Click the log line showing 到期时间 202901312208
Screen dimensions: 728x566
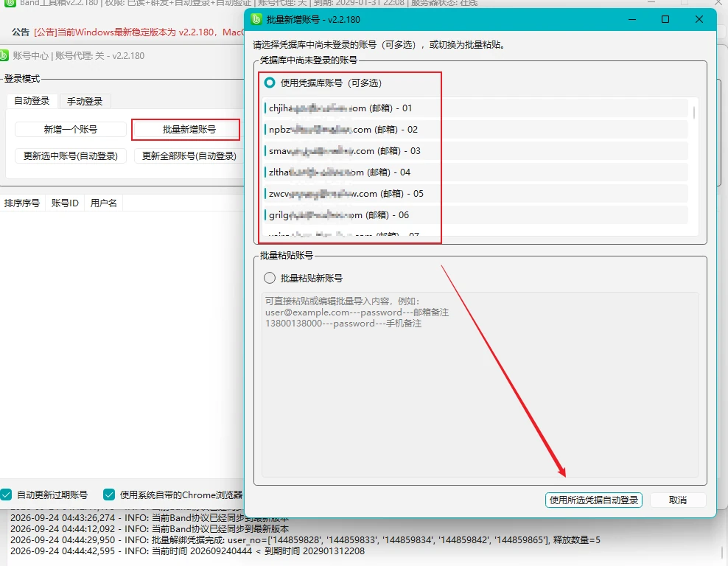tap(187, 551)
